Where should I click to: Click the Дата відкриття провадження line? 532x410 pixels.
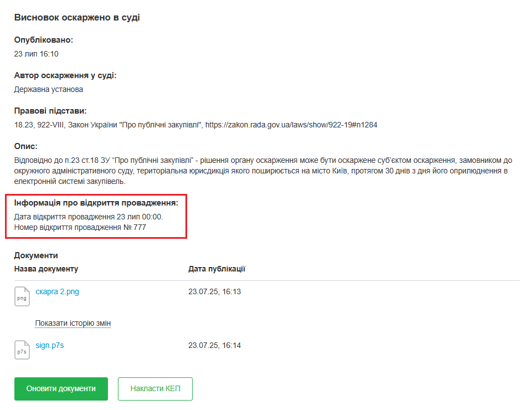pos(89,216)
